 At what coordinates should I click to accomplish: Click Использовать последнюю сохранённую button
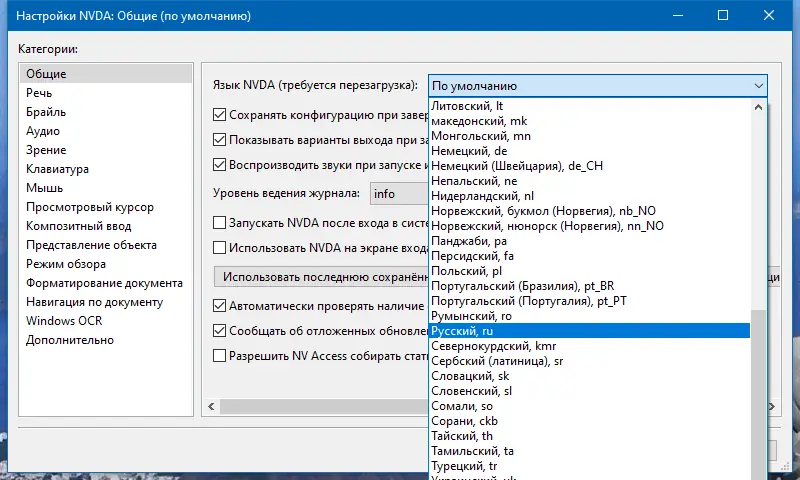[x=320, y=276]
